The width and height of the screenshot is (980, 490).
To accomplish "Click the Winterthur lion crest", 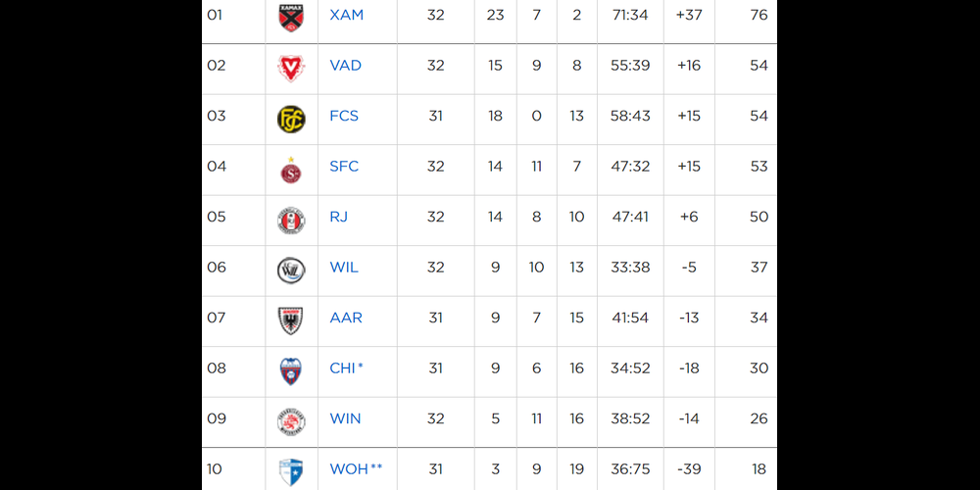I will tap(291, 421).
